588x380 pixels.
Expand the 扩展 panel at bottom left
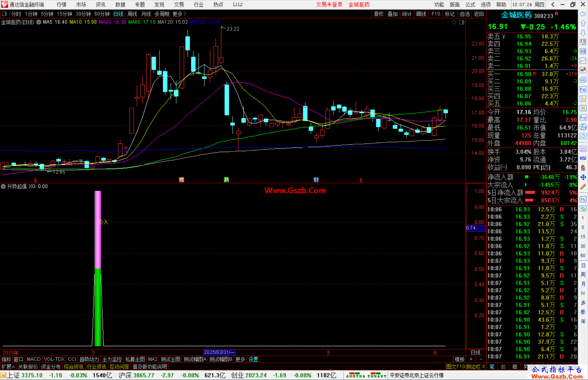click(8, 367)
